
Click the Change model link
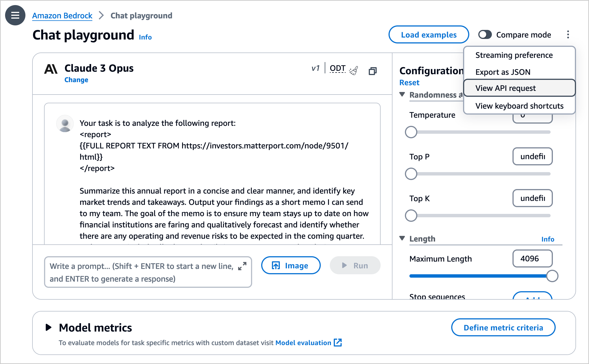coord(76,80)
